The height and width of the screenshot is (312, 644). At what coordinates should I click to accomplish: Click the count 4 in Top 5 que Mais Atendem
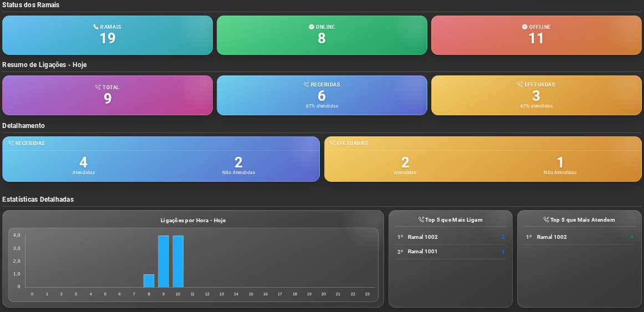pyautogui.click(x=632, y=237)
